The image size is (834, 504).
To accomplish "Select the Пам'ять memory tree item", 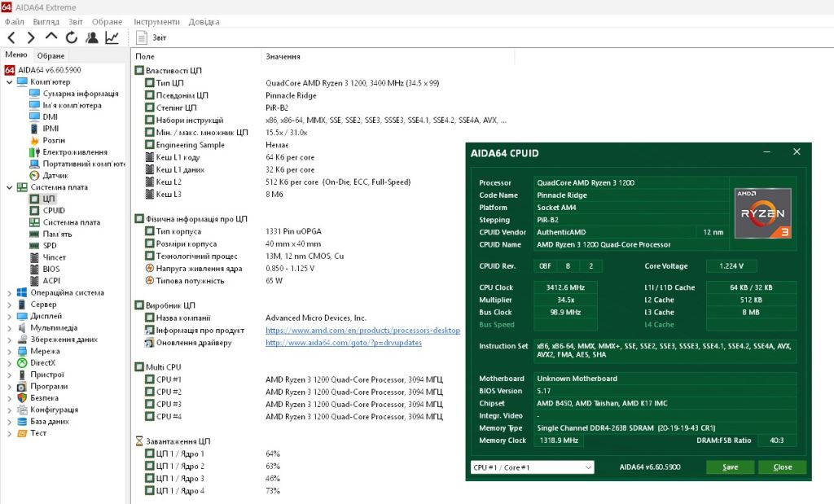I will pos(57,234).
